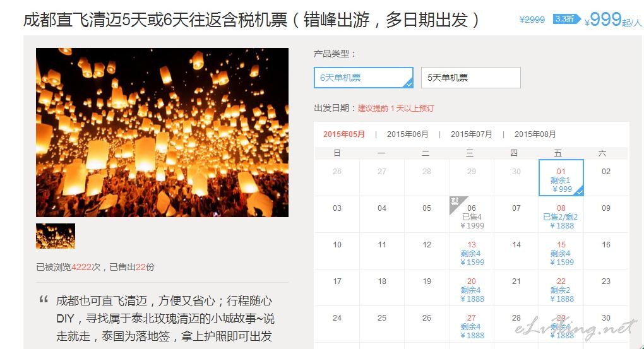Screen dimensions: 644x349
Task: Pick May 13 departure at ¥1599
Action: coord(472,251)
